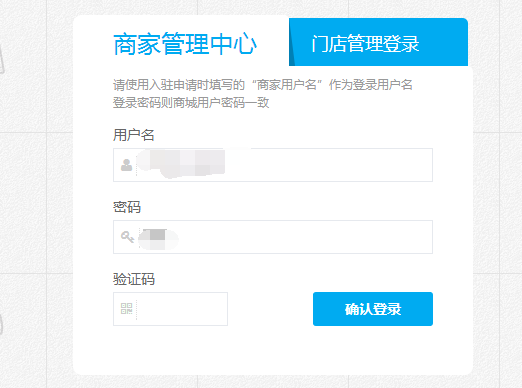Select the 商家管理中心 tab heading
The image size is (522, 388).
tap(185, 44)
